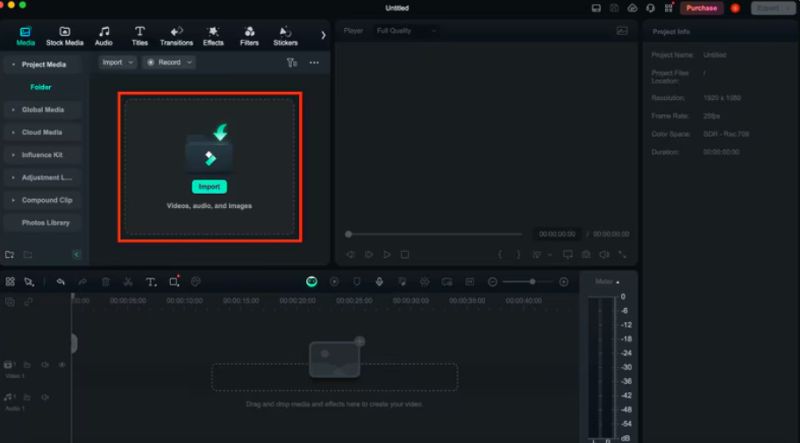
Task: Play the preview in the player
Action: pos(387,254)
